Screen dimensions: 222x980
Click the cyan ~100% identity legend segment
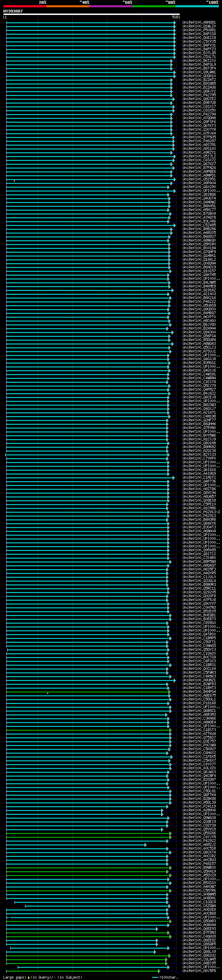[197, 6]
